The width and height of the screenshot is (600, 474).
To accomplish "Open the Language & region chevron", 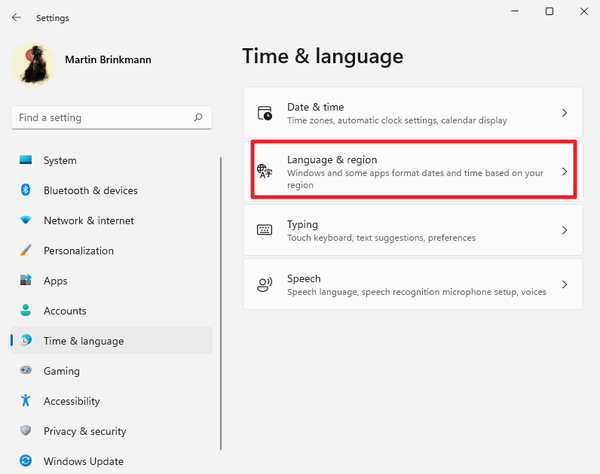I will point(564,172).
